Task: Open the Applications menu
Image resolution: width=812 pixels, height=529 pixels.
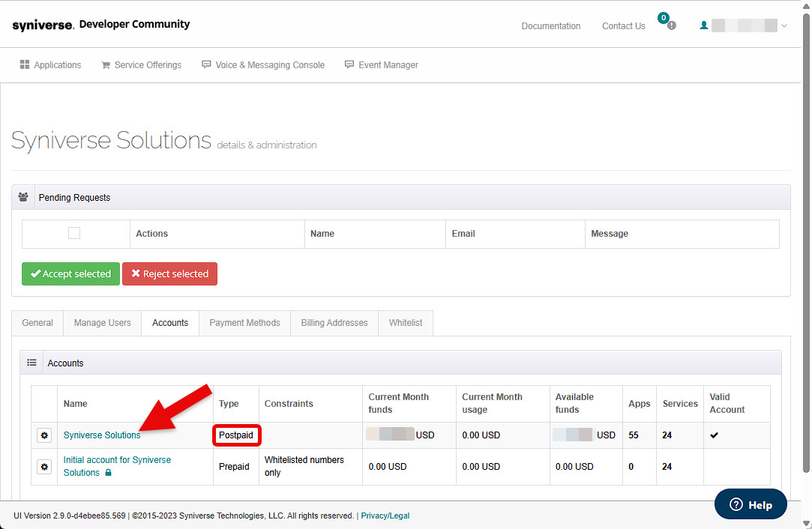Action: [x=50, y=65]
